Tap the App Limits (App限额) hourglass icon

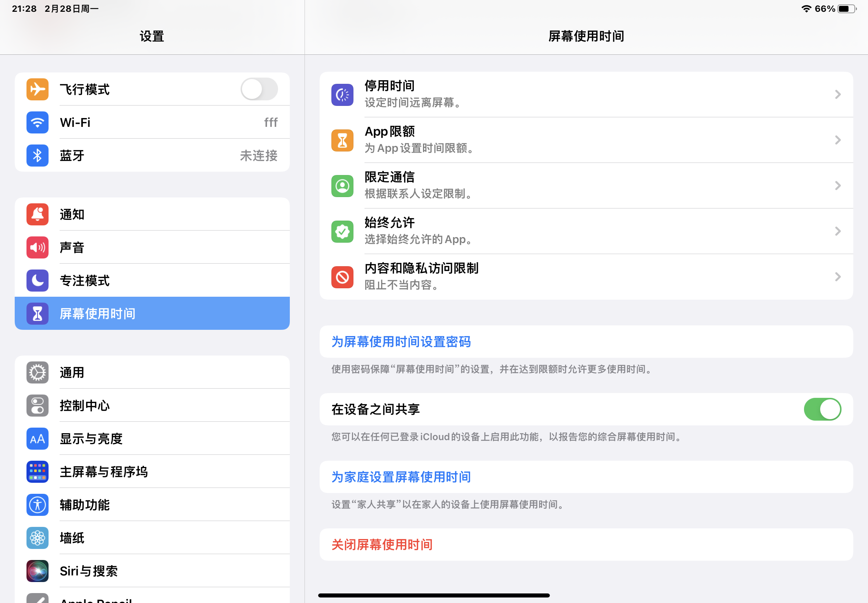coord(342,140)
